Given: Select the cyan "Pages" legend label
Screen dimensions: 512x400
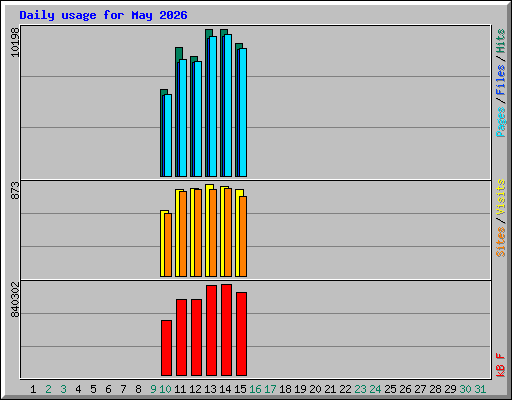Looking at the screenshot, I should coord(500,122).
